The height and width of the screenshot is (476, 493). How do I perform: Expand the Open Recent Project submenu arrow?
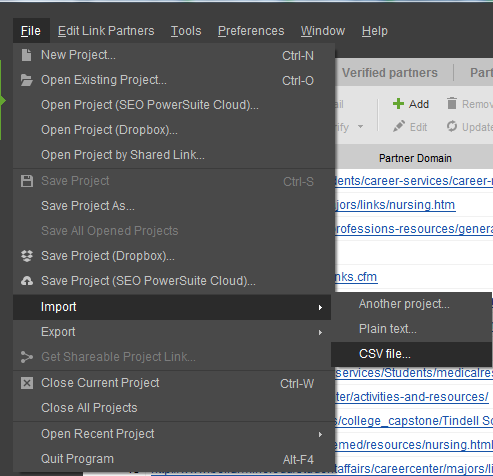pyautogui.click(x=320, y=434)
